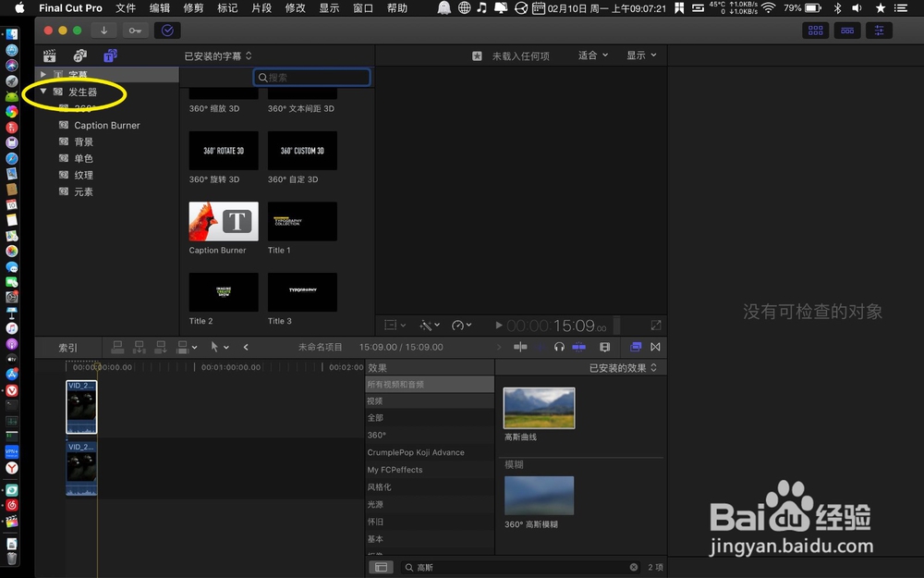Click the 索引 timeline index button
The height and width of the screenshot is (578, 924).
(67, 348)
